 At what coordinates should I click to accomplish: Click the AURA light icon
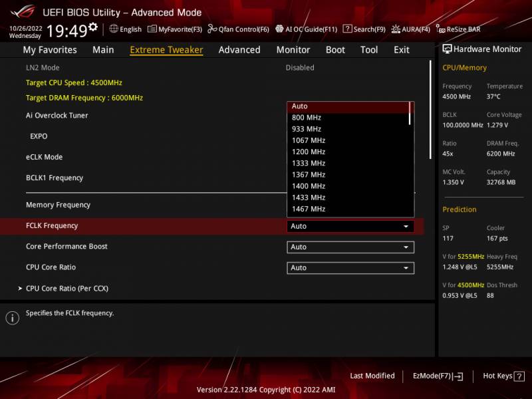tap(396, 29)
